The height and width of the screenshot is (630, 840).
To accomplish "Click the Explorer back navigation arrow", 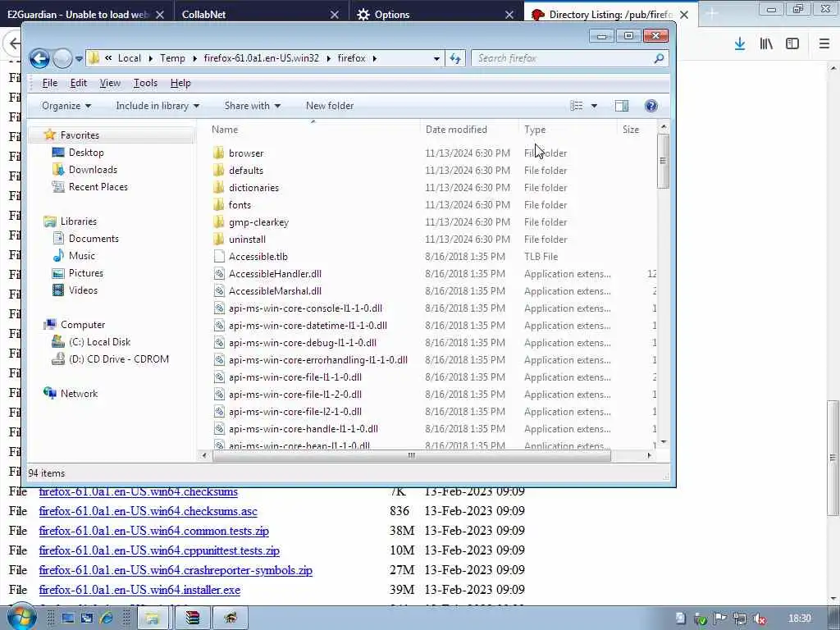I will (x=39, y=58).
